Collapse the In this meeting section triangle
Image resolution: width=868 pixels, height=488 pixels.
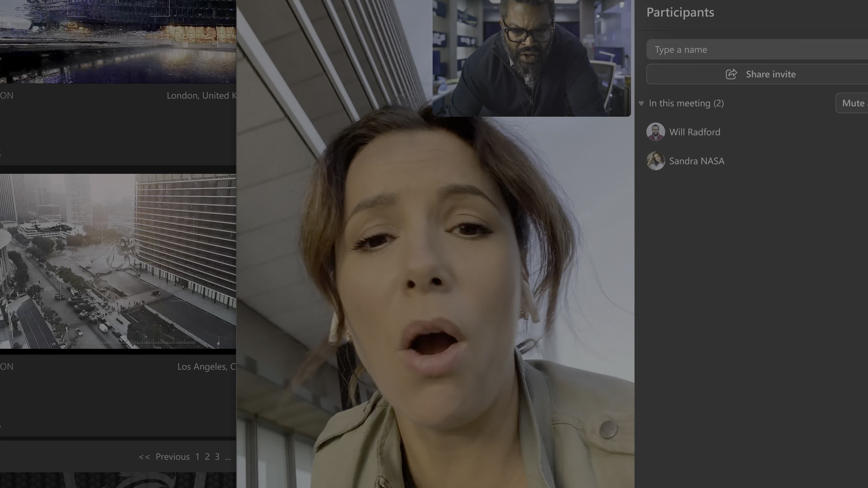point(641,103)
